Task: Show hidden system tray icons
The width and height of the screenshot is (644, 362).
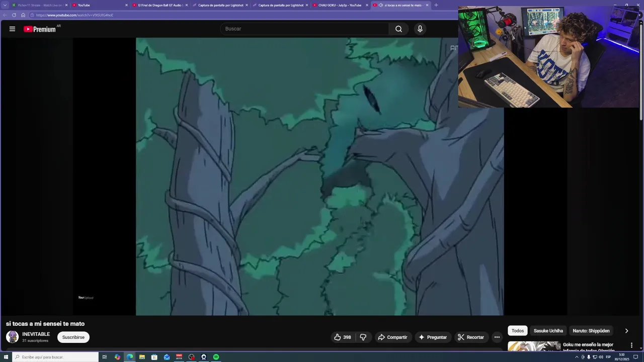Action: click(577, 357)
